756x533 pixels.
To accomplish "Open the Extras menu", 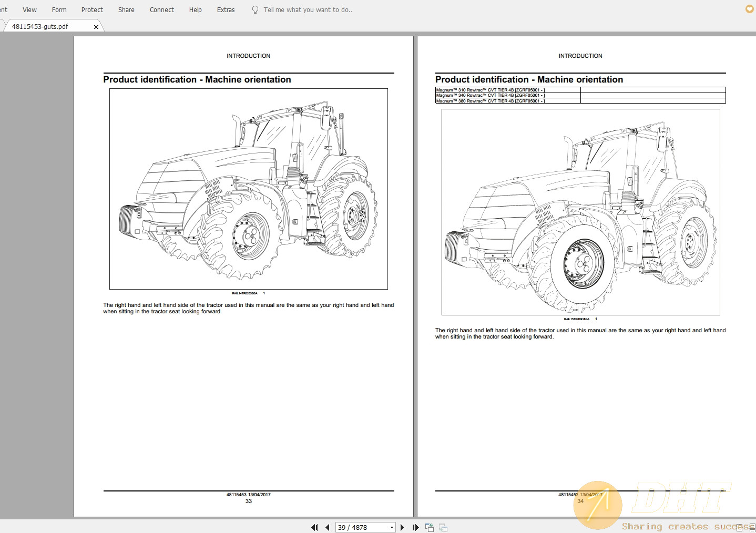I will point(226,9).
